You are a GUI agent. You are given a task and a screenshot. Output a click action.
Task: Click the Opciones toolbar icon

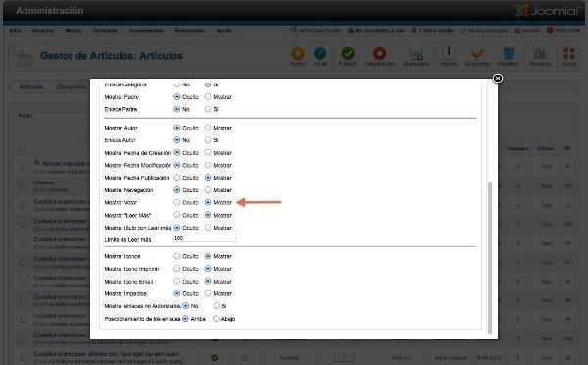[x=540, y=53]
